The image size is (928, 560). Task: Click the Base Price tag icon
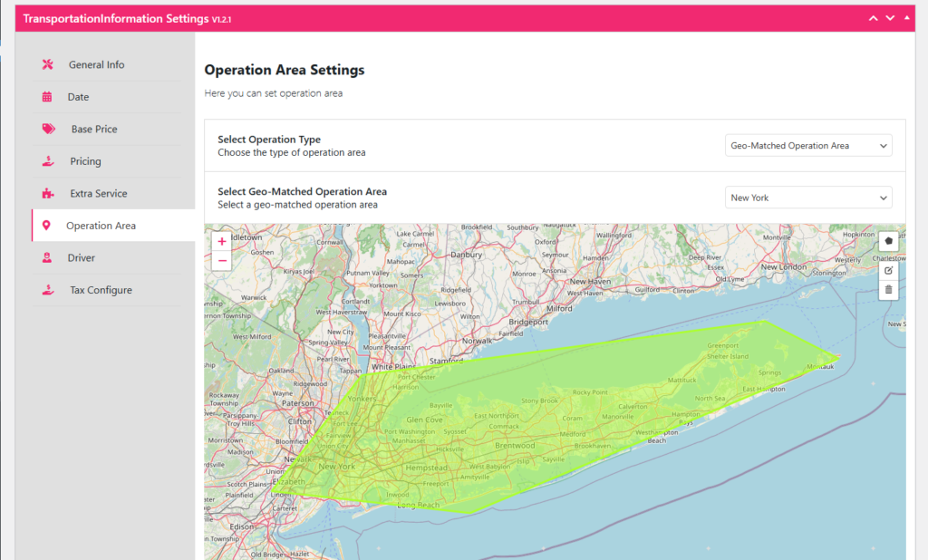pos(49,129)
